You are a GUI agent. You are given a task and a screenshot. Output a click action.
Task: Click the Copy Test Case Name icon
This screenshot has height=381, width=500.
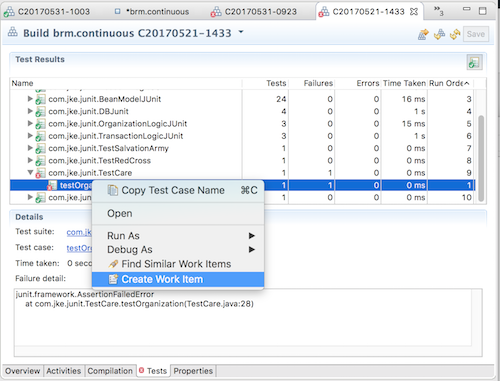point(113,190)
